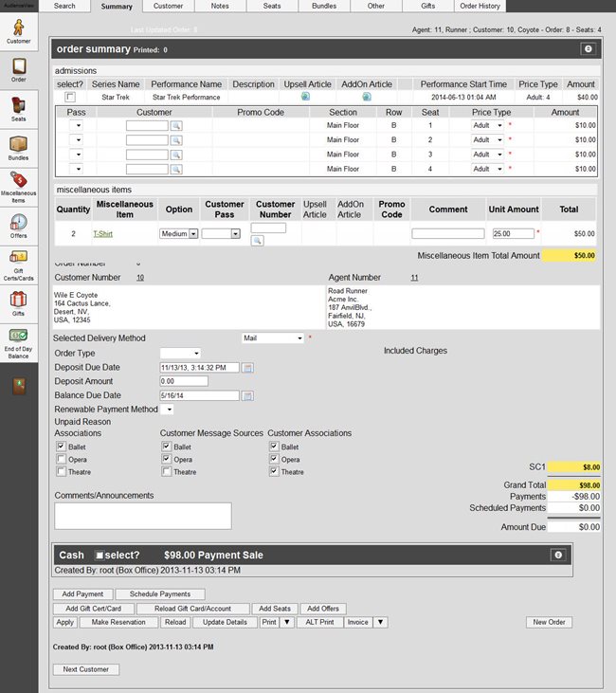Click the Deposit Amount field
Viewport: 616px width, 693px height.
click(184, 381)
